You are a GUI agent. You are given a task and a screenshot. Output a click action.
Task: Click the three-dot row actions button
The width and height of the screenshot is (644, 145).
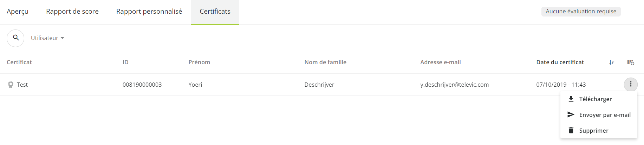coord(631,84)
